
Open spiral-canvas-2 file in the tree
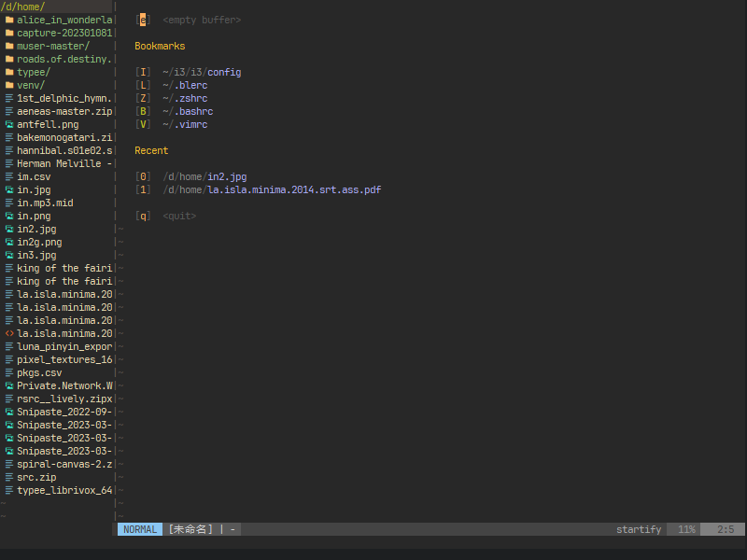click(63, 464)
